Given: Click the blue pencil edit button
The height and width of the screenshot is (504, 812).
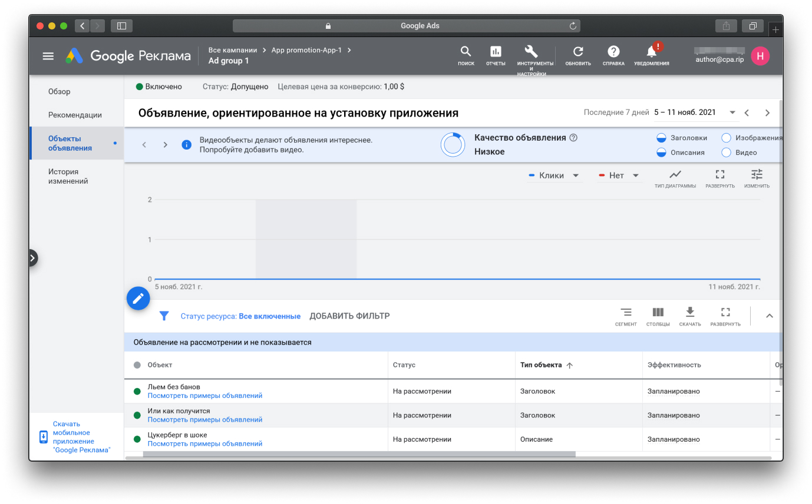Looking at the screenshot, I should [138, 299].
